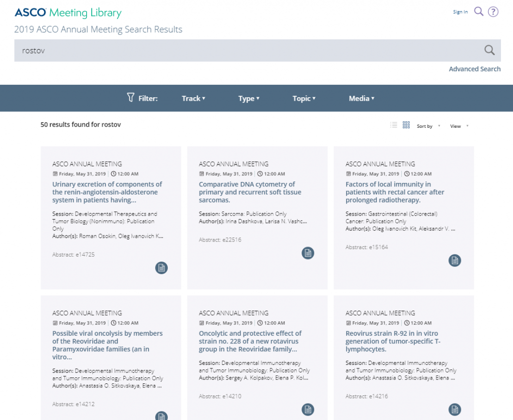The image size is (513, 420).
Task: Open document icon for abstract e22516
Action: point(308,253)
